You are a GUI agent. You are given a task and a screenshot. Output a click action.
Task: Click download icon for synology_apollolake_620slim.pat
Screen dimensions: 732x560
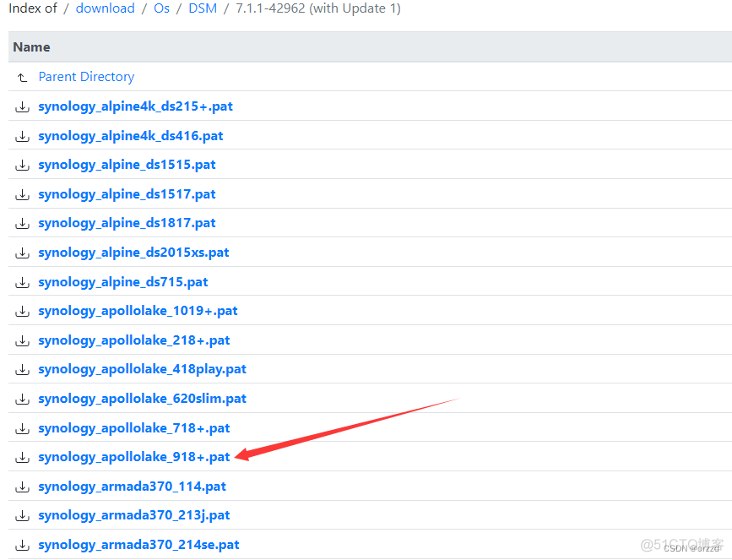(23, 400)
